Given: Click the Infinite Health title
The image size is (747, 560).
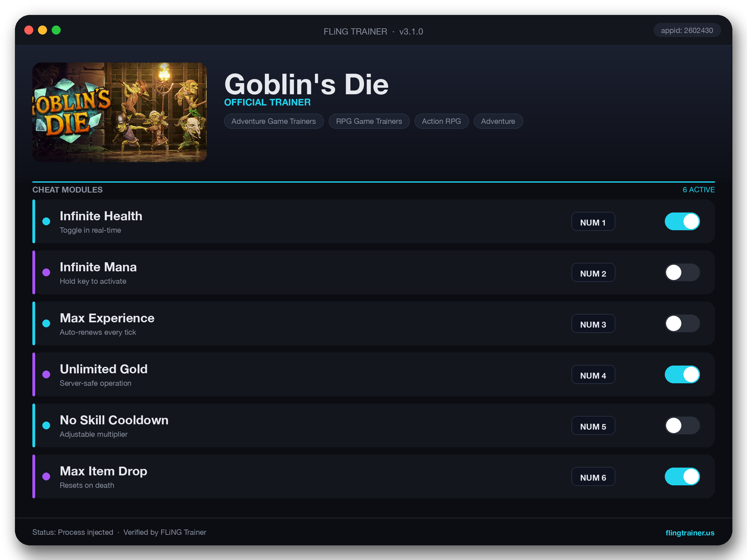Looking at the screenshot, I should pyautogui.click(x=101, y=216).
